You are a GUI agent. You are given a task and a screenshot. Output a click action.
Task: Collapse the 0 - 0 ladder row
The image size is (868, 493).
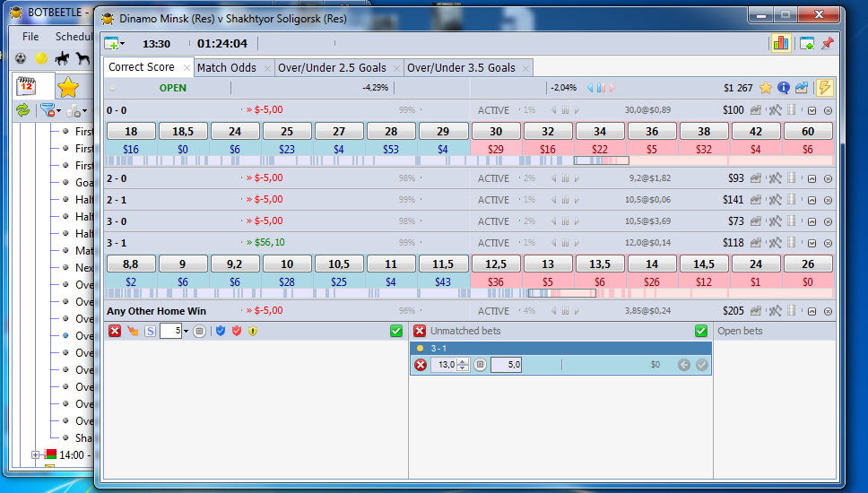pos(812,110)
